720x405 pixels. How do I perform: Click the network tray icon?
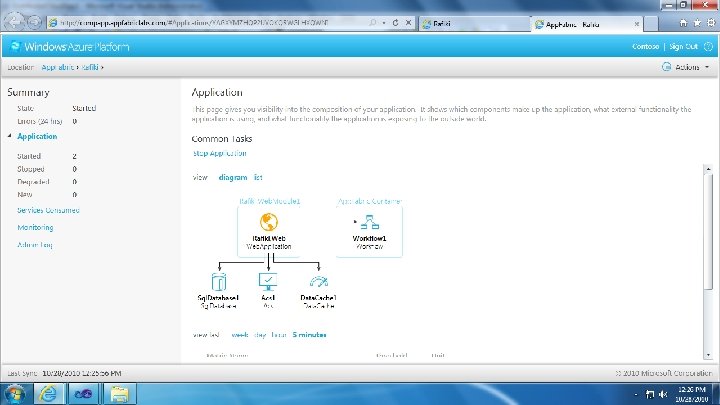pyautogui.click(x=650, y=394)
